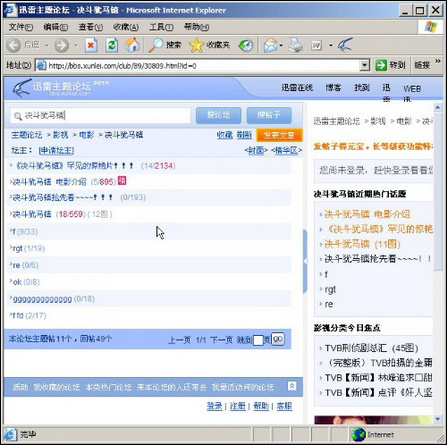The image size is (447, 445).
Task: Click the 搜论坛 button
Action: (x=218, y=115)
